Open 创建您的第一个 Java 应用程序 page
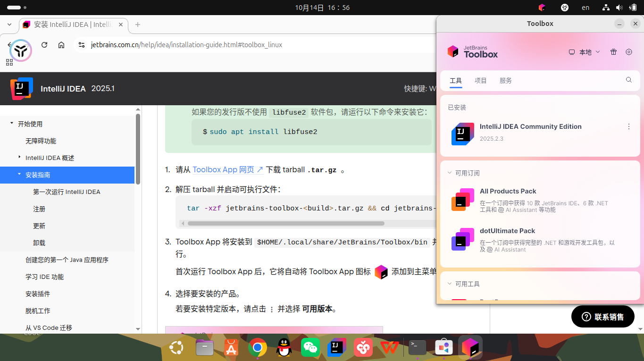644x361 pixels. [x=67, y=260]
